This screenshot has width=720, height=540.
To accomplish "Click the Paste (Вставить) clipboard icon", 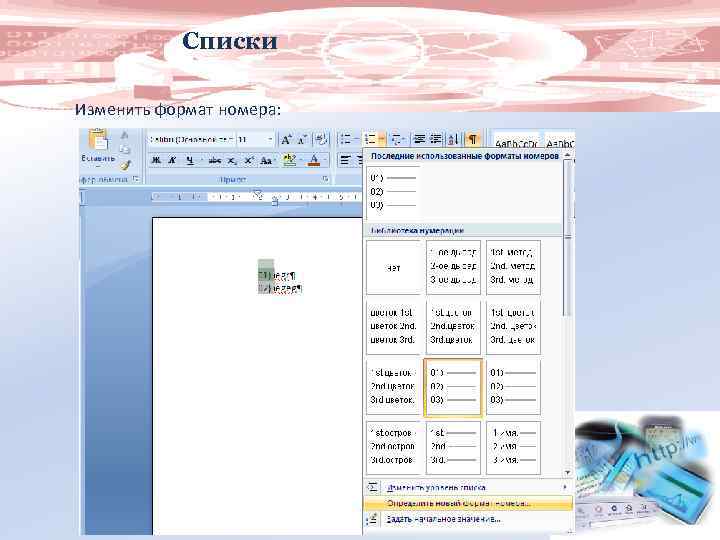I will pos(98,140).
